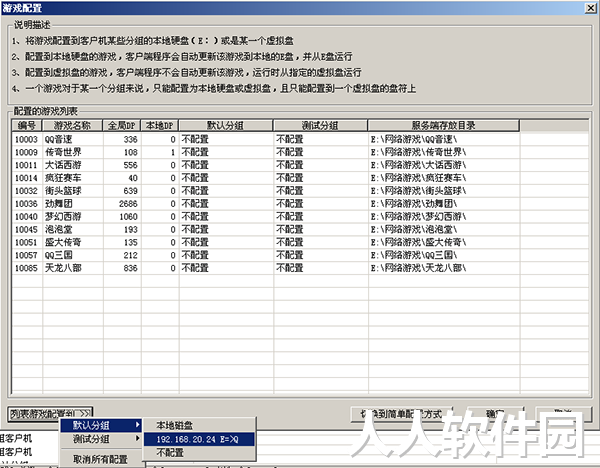Click path E:\网络游戏\泡泡堂\

click(x=414, y=229)
